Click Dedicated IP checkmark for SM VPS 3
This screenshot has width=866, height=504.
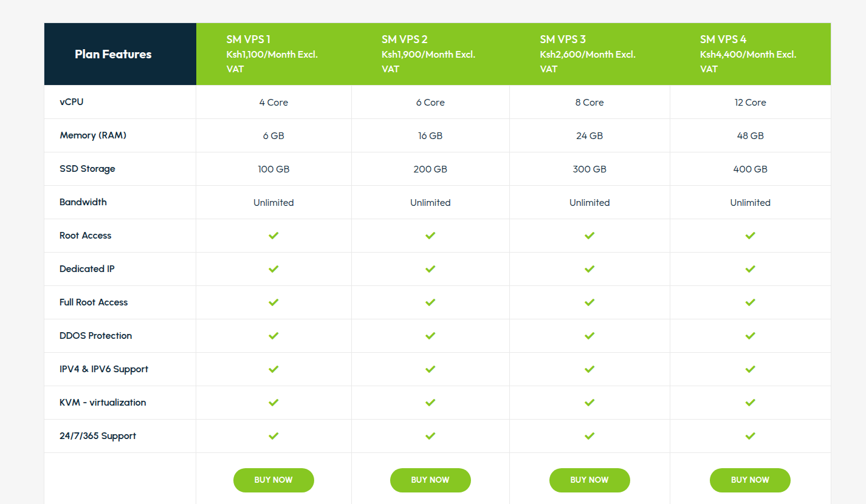click(589, 269)
